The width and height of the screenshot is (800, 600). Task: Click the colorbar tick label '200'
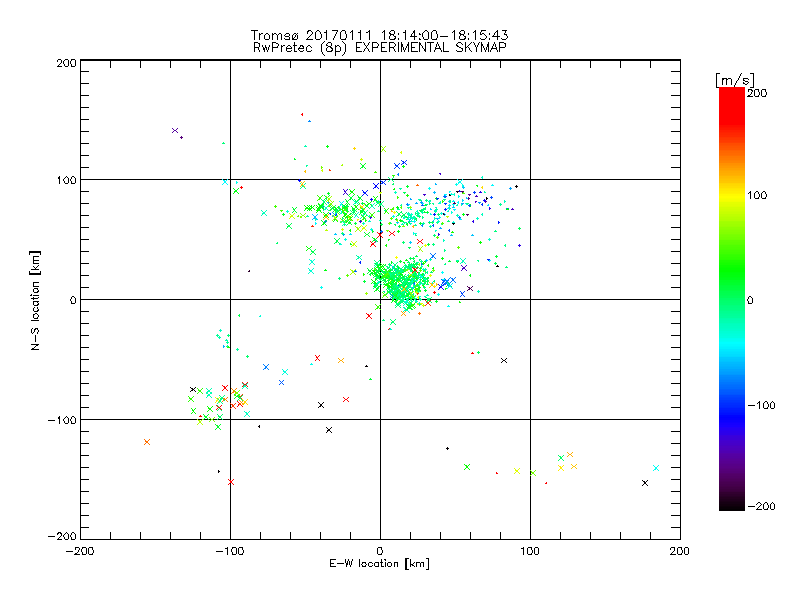coord(757,93)
